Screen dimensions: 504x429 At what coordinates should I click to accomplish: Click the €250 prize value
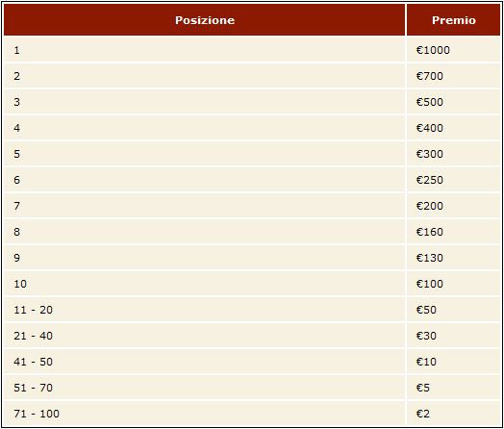click(430, 180)
